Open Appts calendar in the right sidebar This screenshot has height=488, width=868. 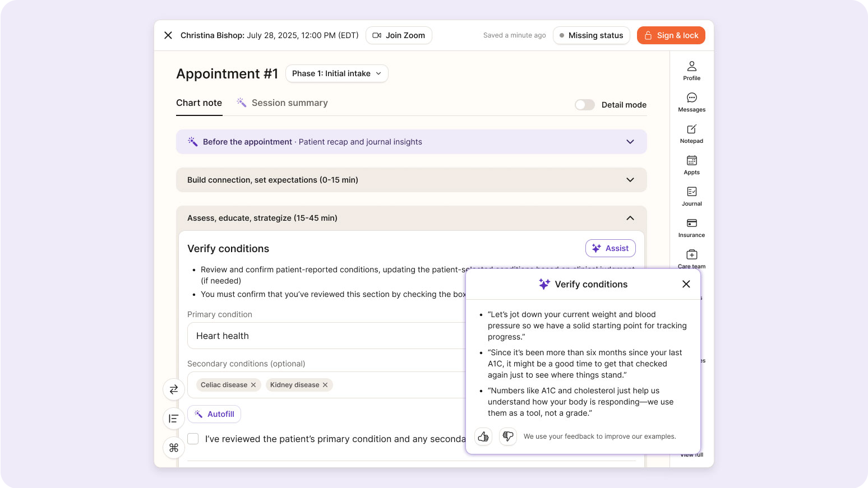692,165
